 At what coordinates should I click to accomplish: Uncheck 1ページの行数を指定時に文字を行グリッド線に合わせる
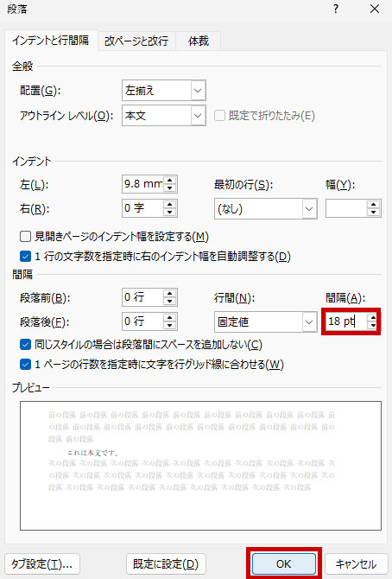pyautogui.click(x=25, y=365)
